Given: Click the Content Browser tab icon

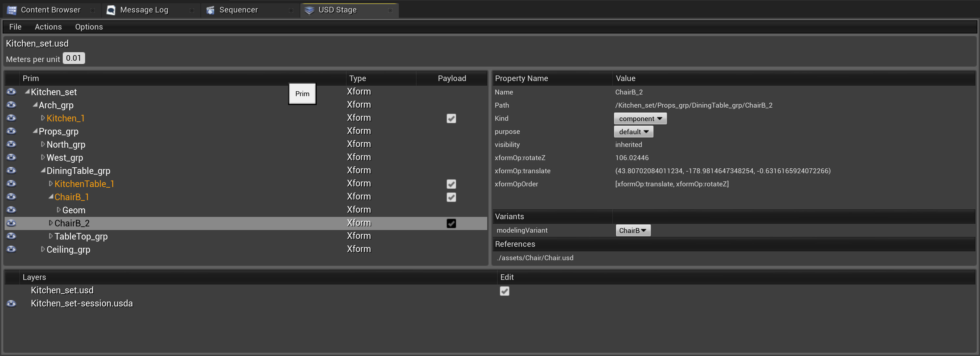Looking at the screenshot, I should tap(12, 10).
